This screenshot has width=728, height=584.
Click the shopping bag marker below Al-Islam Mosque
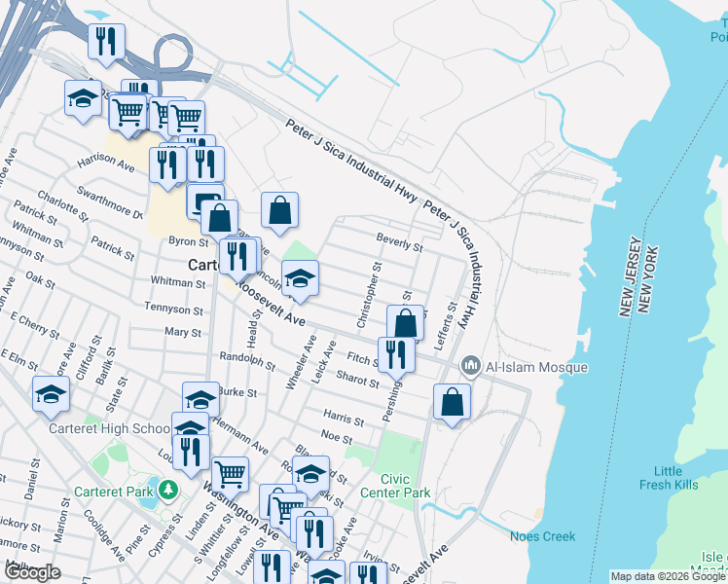coord(452,402)
